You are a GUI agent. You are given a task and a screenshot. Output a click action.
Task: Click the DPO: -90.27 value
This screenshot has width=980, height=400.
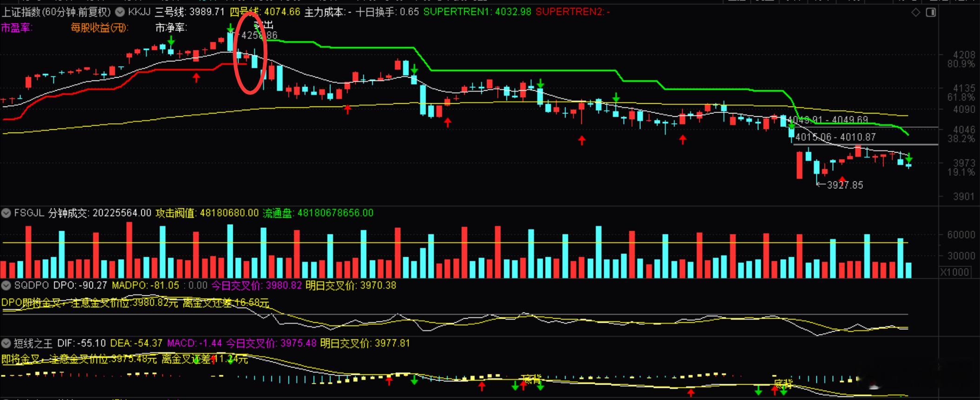(80, 285)
